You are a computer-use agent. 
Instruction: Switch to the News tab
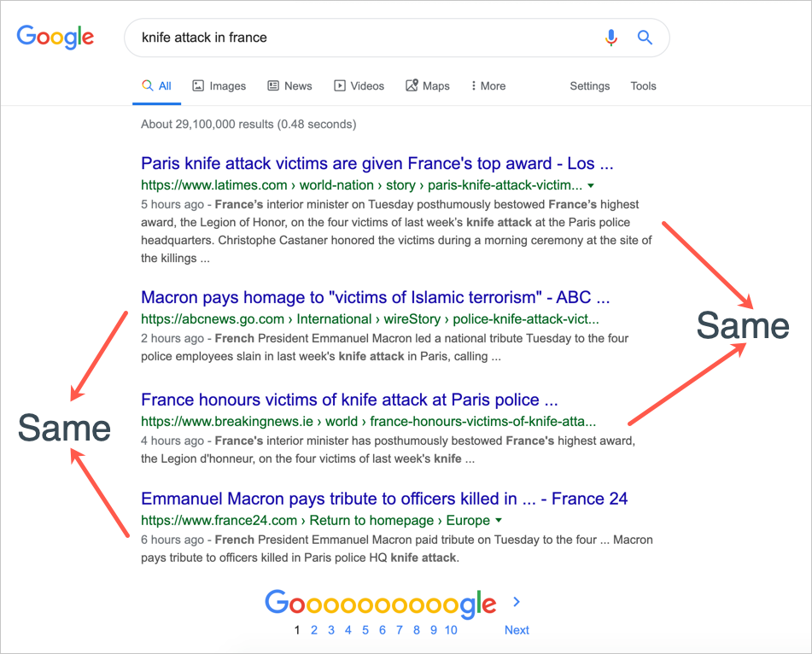pos(289,86)
